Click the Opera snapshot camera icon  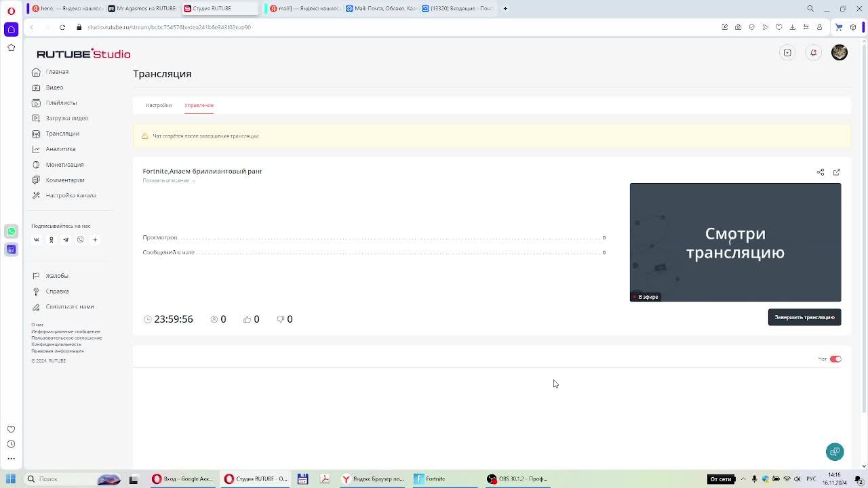coord(738,27)
